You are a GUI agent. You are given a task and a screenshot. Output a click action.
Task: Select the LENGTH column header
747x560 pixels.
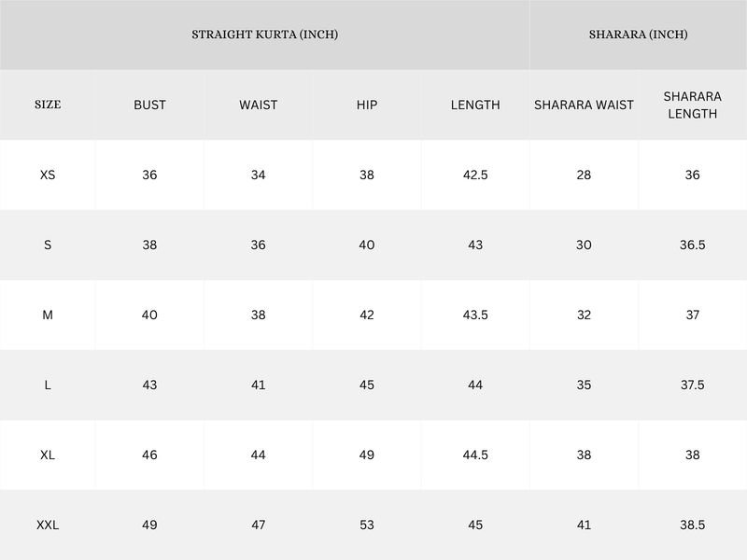(x=475, y=105)
